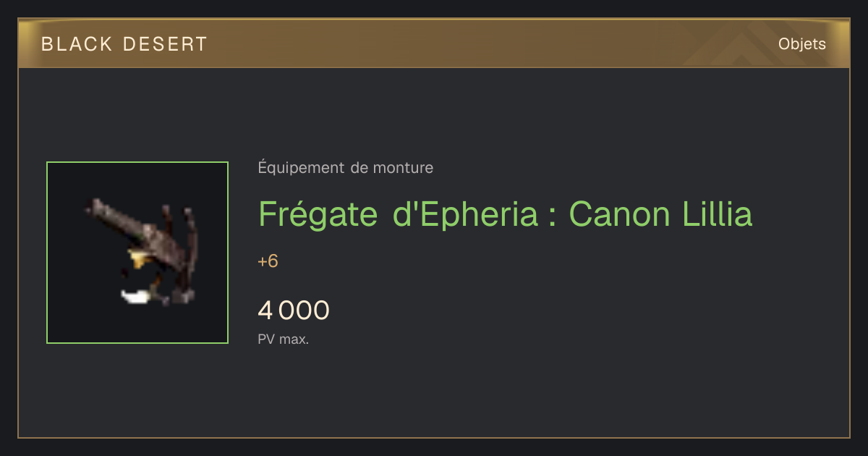The height and width of the screenshot is (456, 868).
Task: Select the PV max. stat label
Action: point(284,339)
